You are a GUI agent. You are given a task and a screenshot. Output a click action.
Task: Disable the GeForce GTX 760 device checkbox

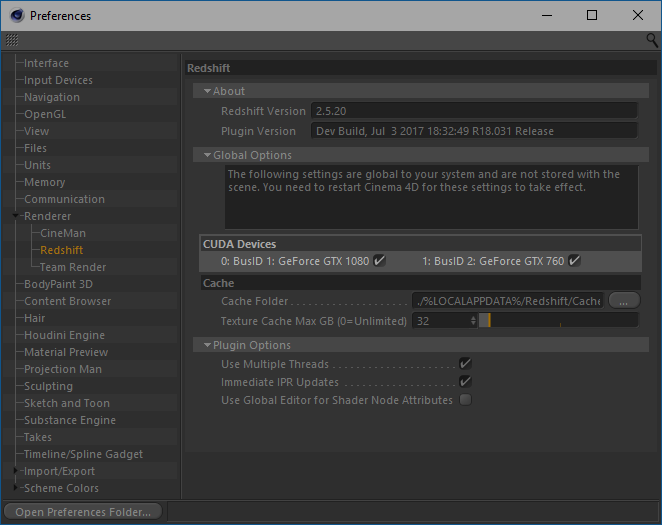(574, 261)
